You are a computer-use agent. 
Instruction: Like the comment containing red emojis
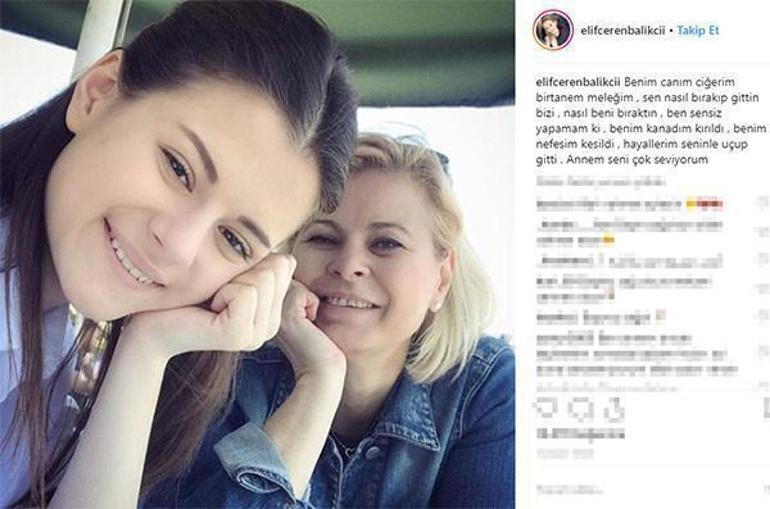pyautogui.click(x=765, y=202)
